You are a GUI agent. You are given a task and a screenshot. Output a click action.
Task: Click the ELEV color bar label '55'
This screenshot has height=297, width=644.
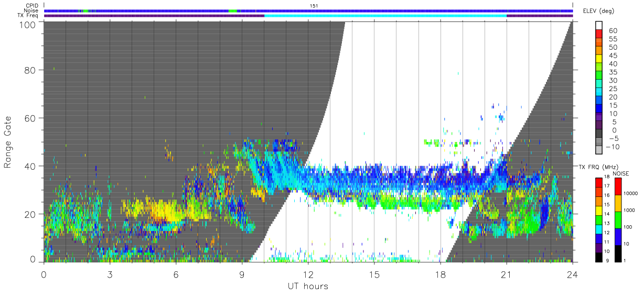(x=613, y=39)
